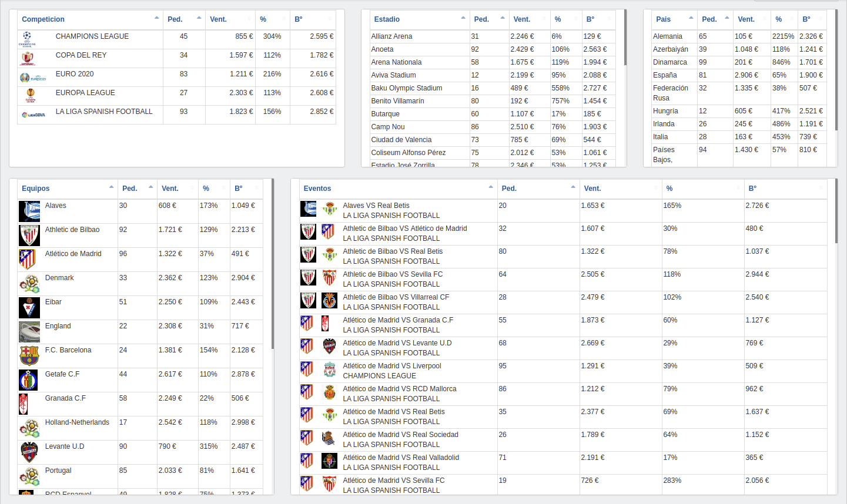Click RCD Mallorca crest in events list
This screenshot has height=504, width=847.
pyautogui.click(x=330, y=392)
